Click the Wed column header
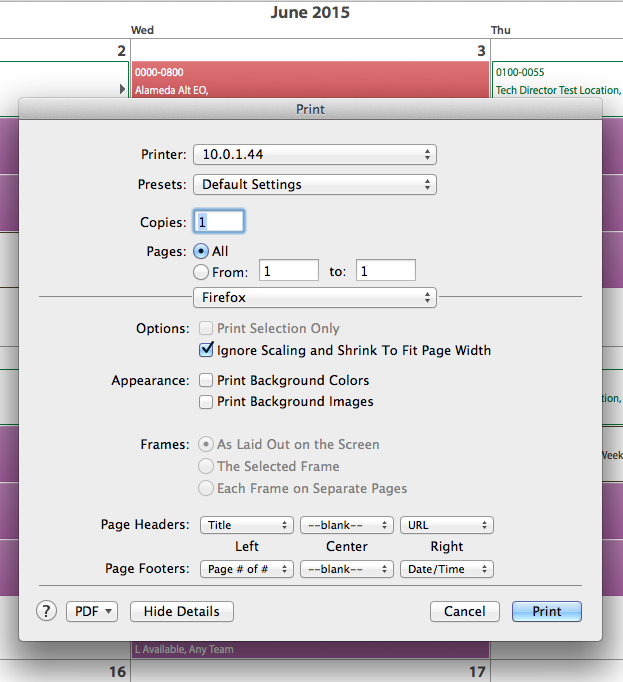 pos(142,30)
